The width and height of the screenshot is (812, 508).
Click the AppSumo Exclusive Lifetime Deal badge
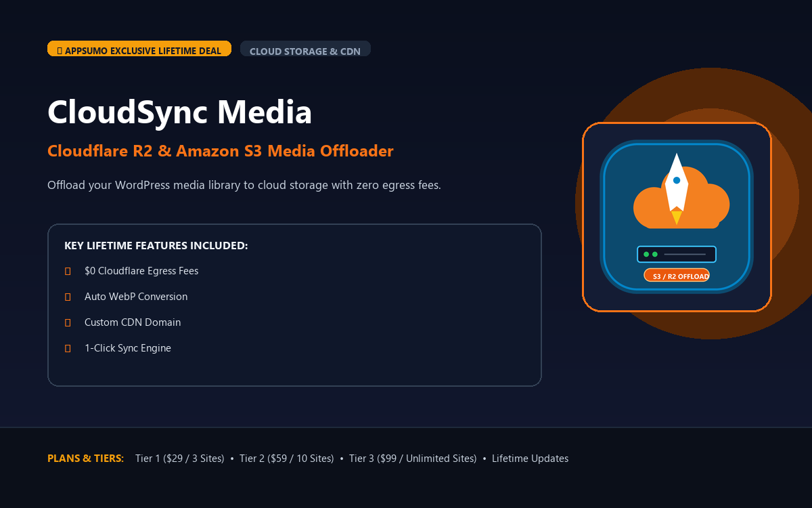139,49
